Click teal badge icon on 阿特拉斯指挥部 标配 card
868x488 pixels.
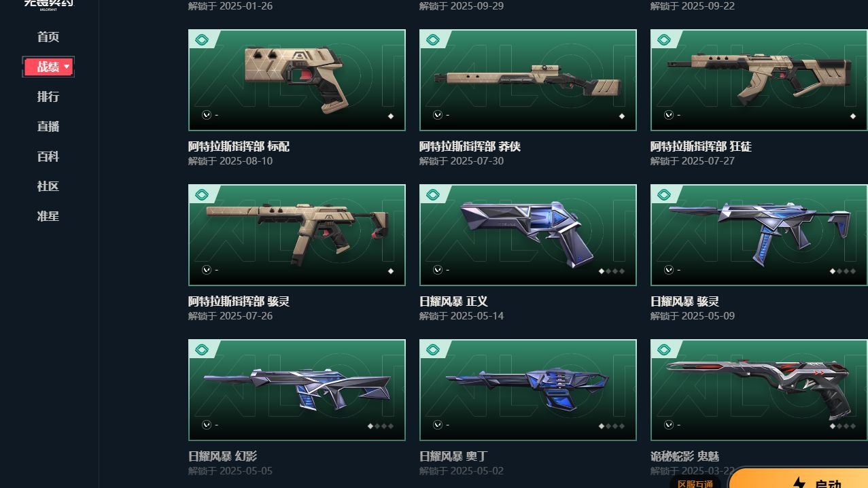(x=201, y=40)
